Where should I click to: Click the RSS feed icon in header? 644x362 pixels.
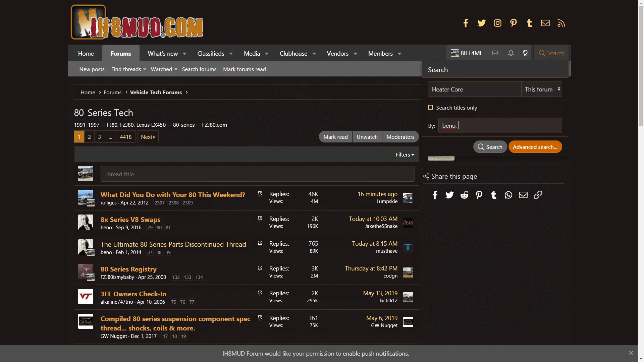pyautogui.click(x=561, y=23)
